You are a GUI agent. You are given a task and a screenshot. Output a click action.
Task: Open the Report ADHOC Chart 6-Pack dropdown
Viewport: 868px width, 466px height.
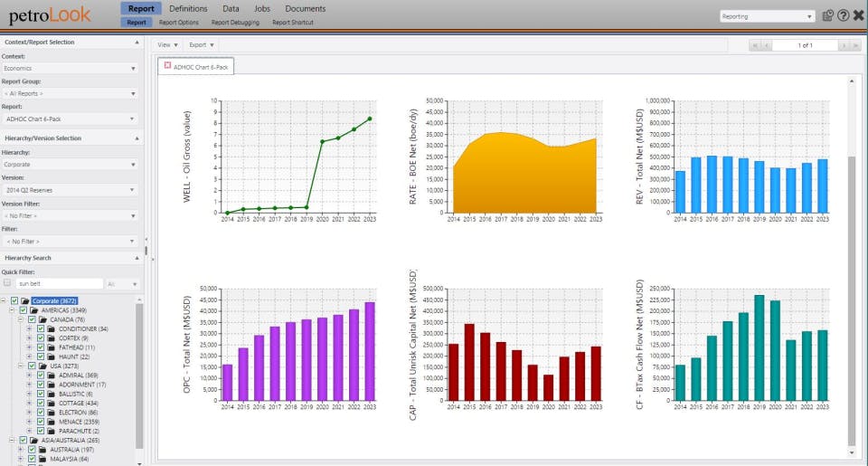tap(70, 119)
